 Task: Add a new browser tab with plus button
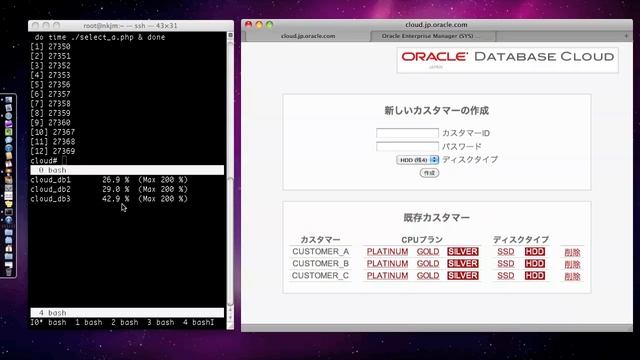pos(626,36)
